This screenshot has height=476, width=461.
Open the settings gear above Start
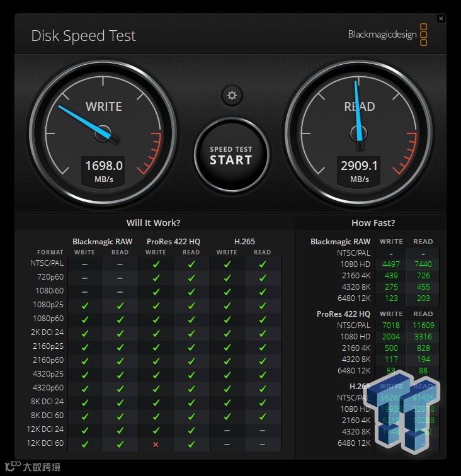click(x=232, y=95)
